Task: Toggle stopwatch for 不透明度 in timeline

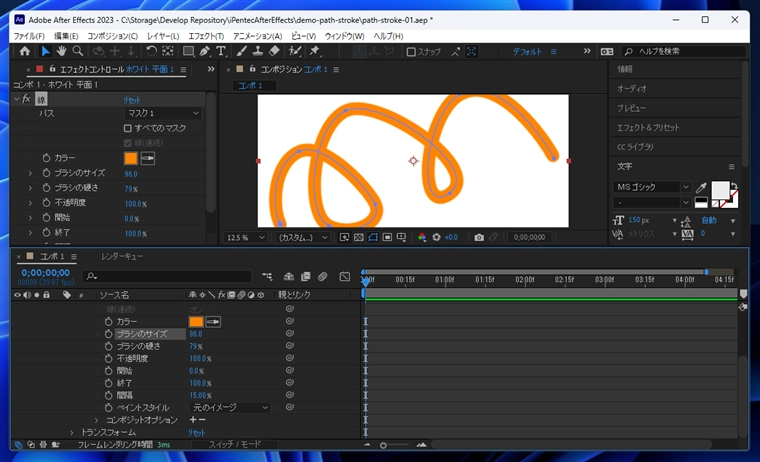Action: pyautogui.click(x=108, y=358)
